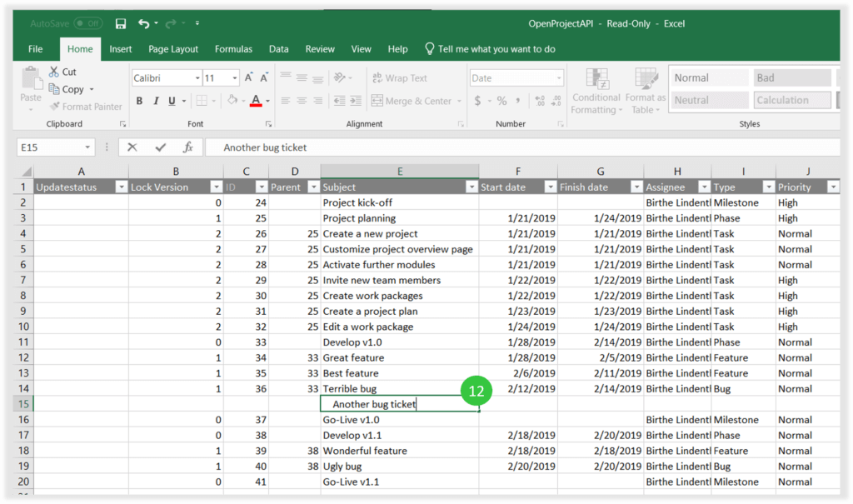Click the Save icon in title bar
Image resolution: width=853 pixels, height=504 pixels.
coord(121,24)
